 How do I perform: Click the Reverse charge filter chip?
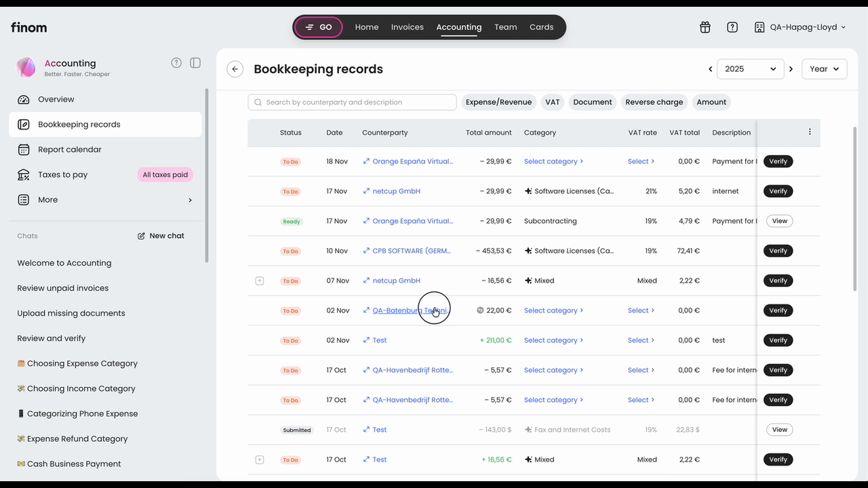[x=654, y=102]
